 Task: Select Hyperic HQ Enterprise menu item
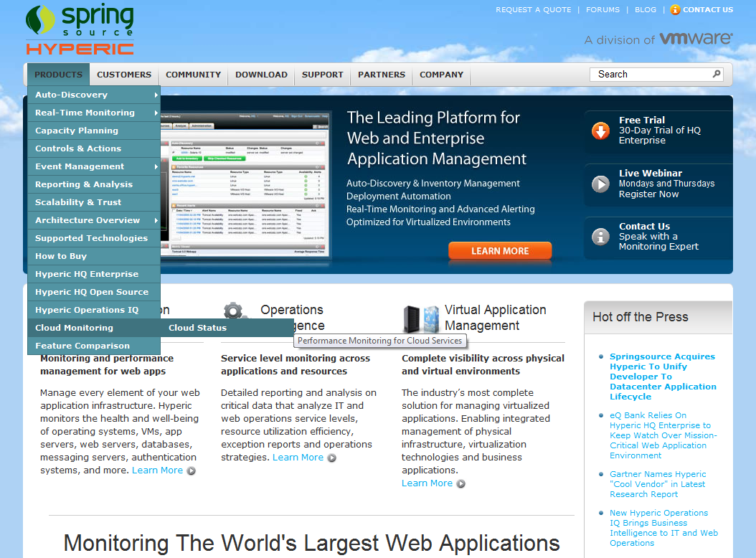[94, 274]
